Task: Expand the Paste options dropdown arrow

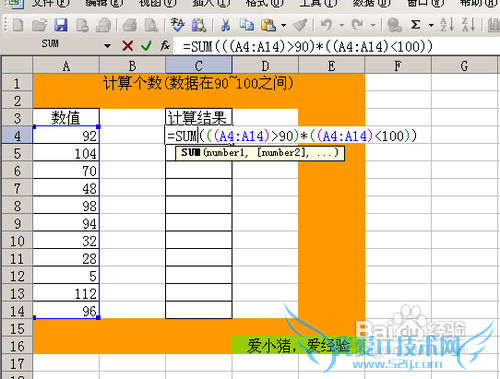Action: coord(284,25)
